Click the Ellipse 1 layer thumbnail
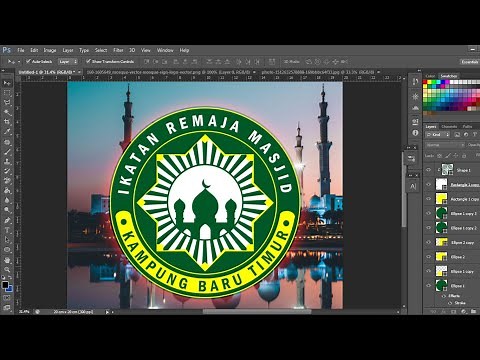 click(442, 285)
